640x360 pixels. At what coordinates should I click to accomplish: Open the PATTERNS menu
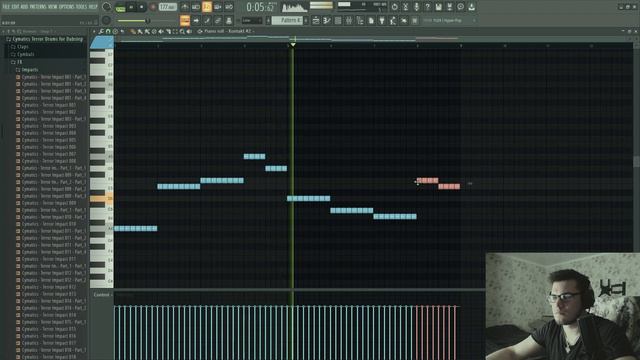click(38, 7)
